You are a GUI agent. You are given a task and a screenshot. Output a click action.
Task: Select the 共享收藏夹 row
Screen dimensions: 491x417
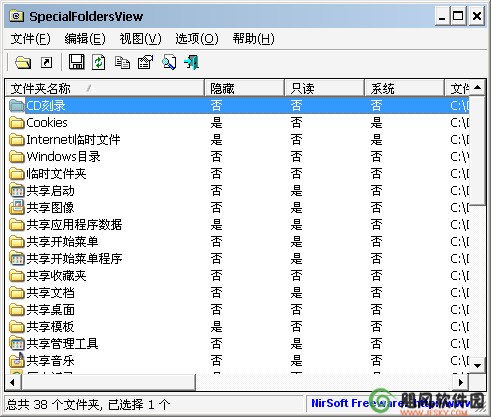coord(237,276)
